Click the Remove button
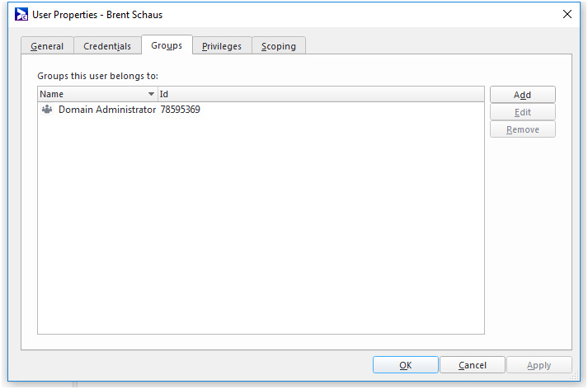Image resolution: width=588 pixels, height=389 pixels. 522,129
